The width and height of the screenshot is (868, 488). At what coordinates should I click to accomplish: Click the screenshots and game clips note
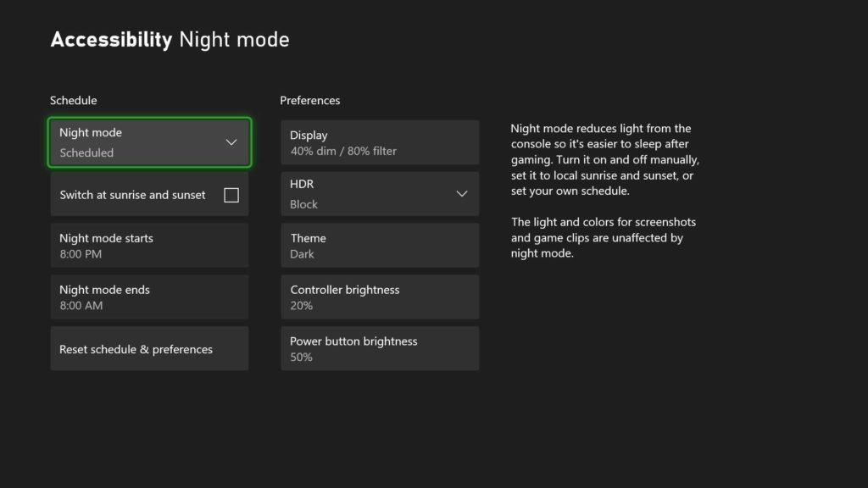(604, 237)
